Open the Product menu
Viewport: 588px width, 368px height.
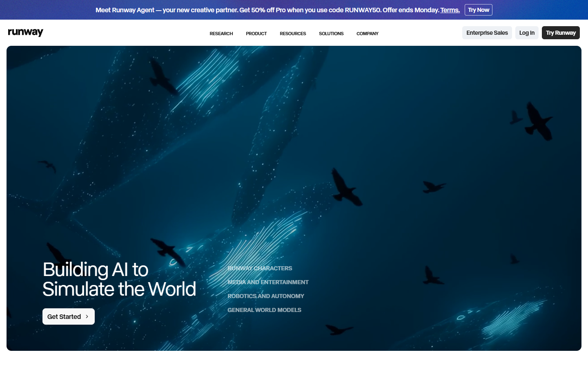(x=256, y=34)
